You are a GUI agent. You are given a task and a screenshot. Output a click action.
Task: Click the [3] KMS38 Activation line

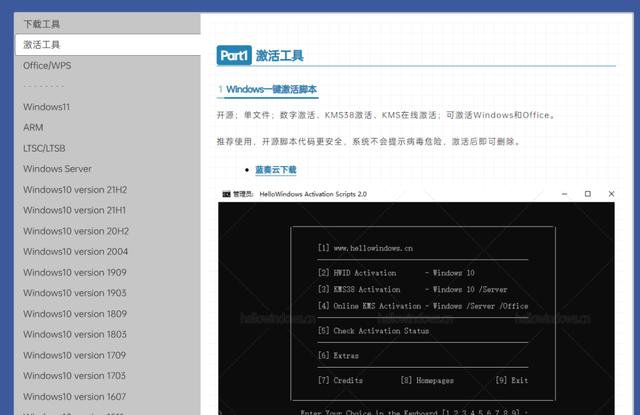click(413, 289)
